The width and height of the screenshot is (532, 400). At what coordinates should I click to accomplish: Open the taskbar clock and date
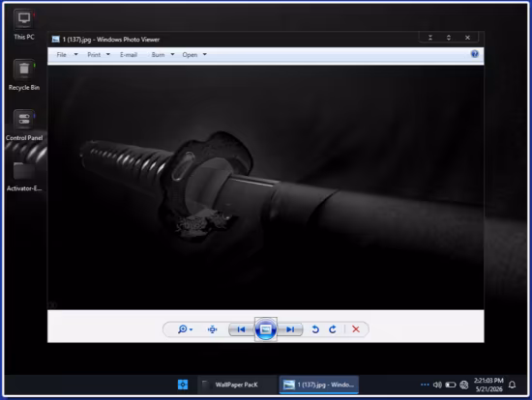pyautogui.click(x=488, y=385)
